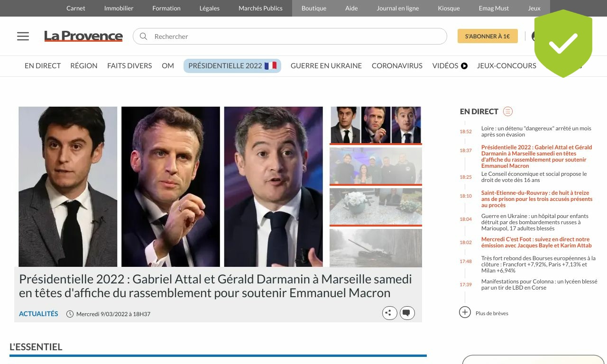Viewport: 607px width, 364px height.
Task: Go to the Faits Divers section
Action: pos(129,66)
